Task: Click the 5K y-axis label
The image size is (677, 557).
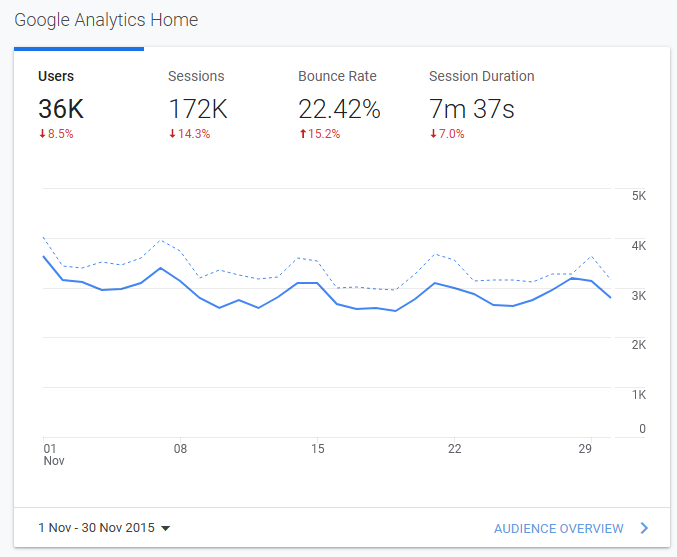Action: (639, 196)
